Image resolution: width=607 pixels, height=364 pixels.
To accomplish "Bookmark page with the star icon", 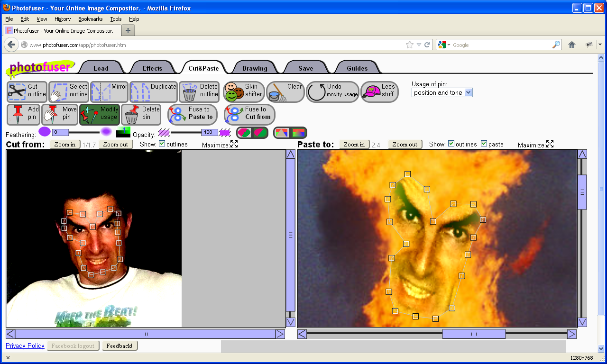I will click(410, 45).
